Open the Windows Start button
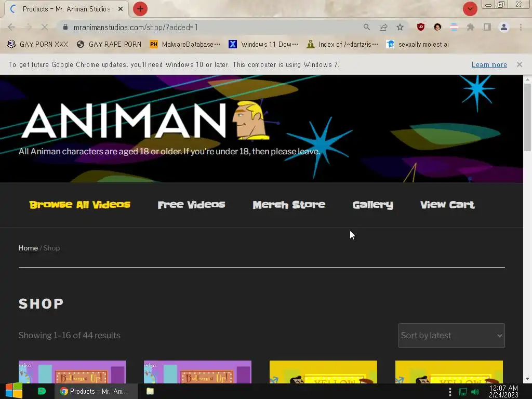Viewport: 532px width, 399px height. 14,391
